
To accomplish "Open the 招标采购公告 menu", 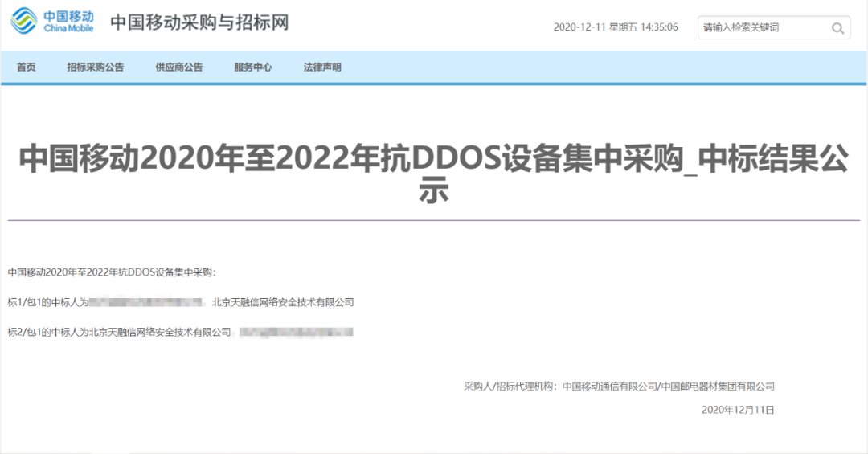I will point(95,67).
